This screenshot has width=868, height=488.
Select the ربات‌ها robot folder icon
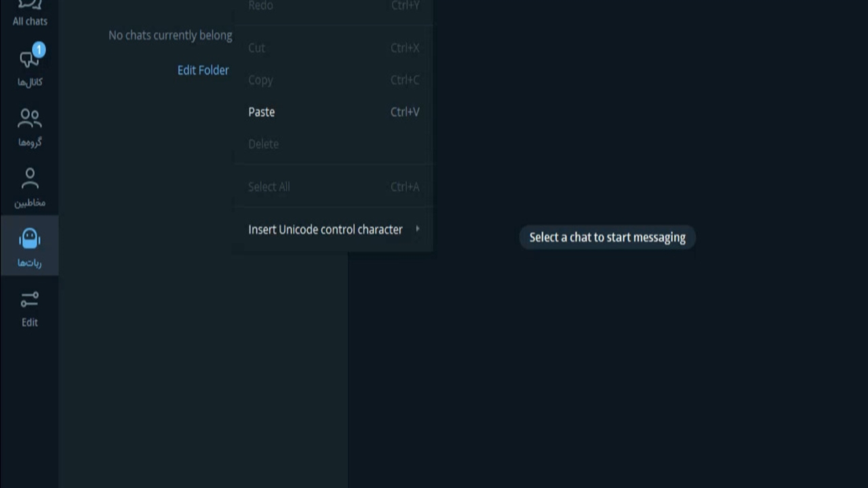(x=29, y=239)
